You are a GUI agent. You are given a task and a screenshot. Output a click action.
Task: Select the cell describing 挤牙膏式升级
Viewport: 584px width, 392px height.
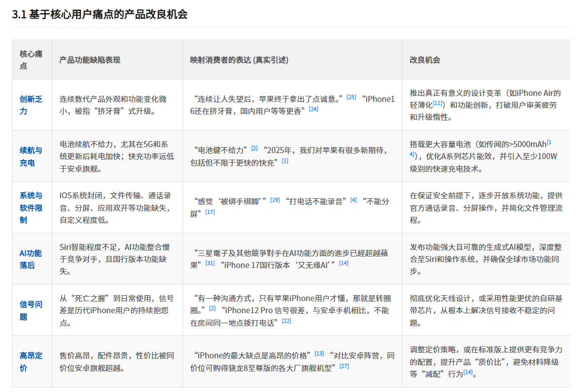(117, 105)
